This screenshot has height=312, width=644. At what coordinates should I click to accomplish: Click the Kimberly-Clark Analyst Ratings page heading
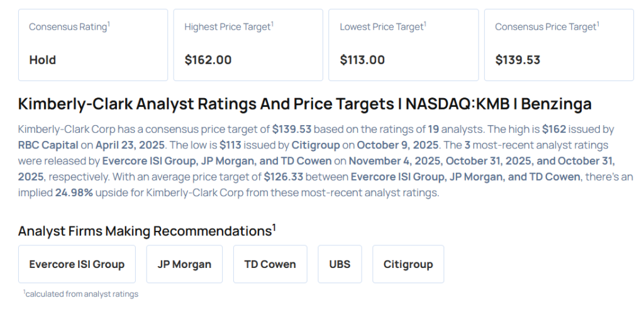[x=304, y=104]
